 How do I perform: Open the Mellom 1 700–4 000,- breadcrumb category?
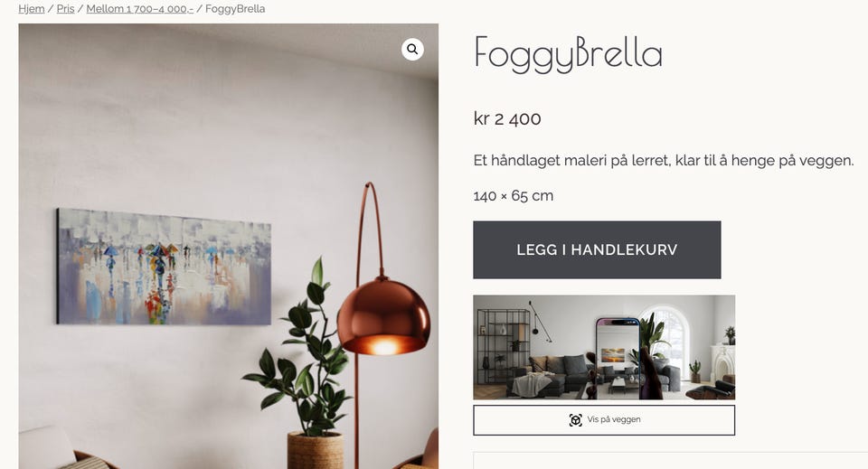pos(140,9)
